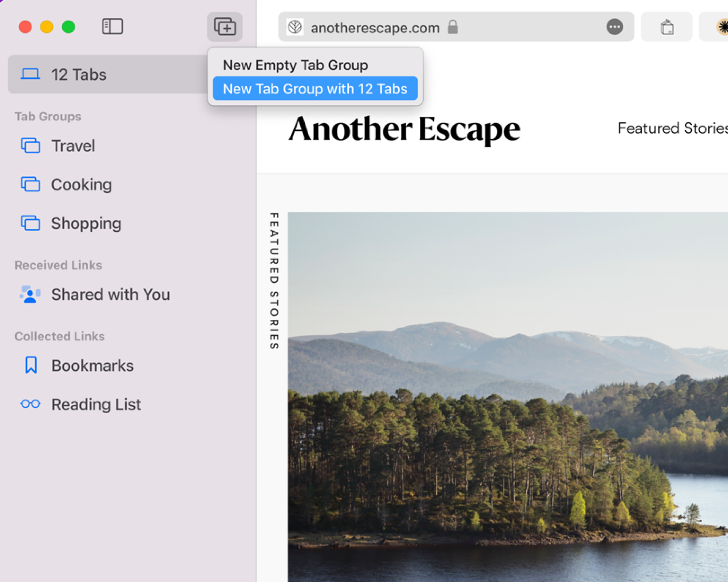This screenshot has width=728, height=582.
Task: Click the Bookmarks ribbon icon
Action: coord(31,365)
